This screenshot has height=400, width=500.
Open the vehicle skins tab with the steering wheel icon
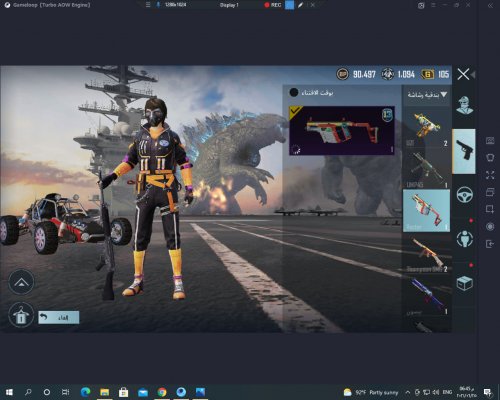pos(465,195)
